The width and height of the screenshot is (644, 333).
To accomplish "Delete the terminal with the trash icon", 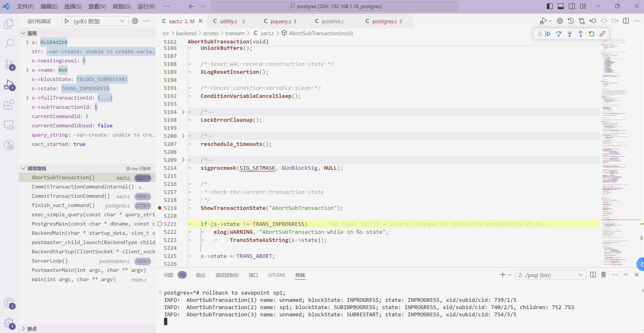I will coord(604,275).
